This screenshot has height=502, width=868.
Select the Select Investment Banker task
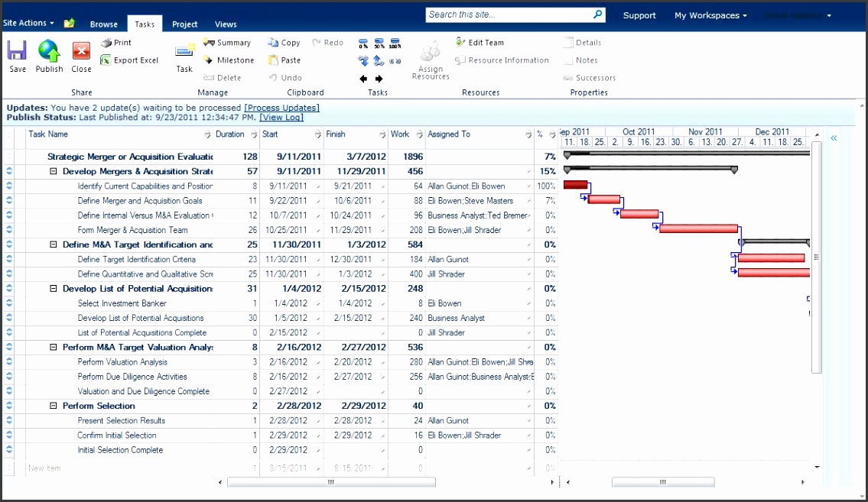122,303
